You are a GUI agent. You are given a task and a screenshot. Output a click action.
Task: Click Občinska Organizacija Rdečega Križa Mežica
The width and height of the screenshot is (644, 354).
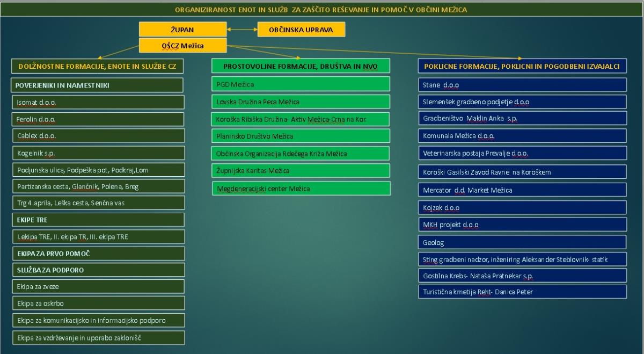pyautogui.click(x=301, y=153)
